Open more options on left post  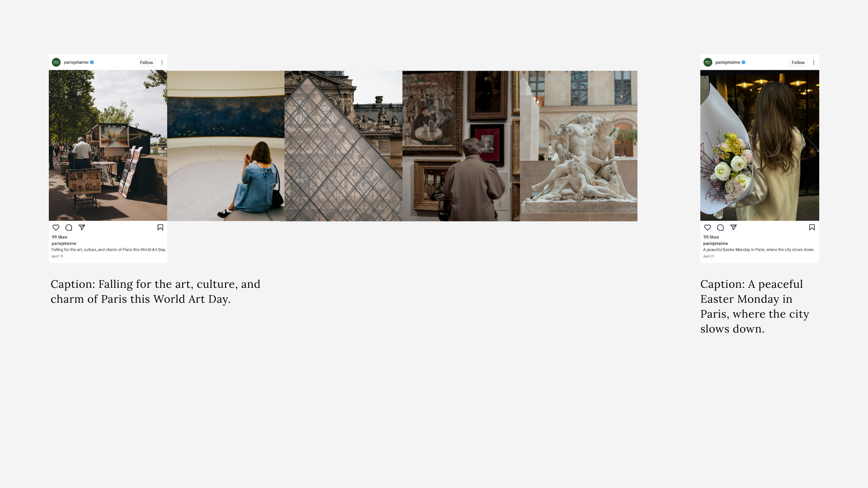162,62
